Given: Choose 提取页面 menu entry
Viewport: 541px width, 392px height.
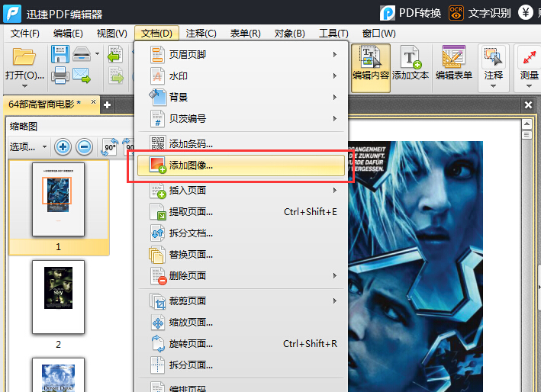Looking at the screenshot, I should [241, 212].
